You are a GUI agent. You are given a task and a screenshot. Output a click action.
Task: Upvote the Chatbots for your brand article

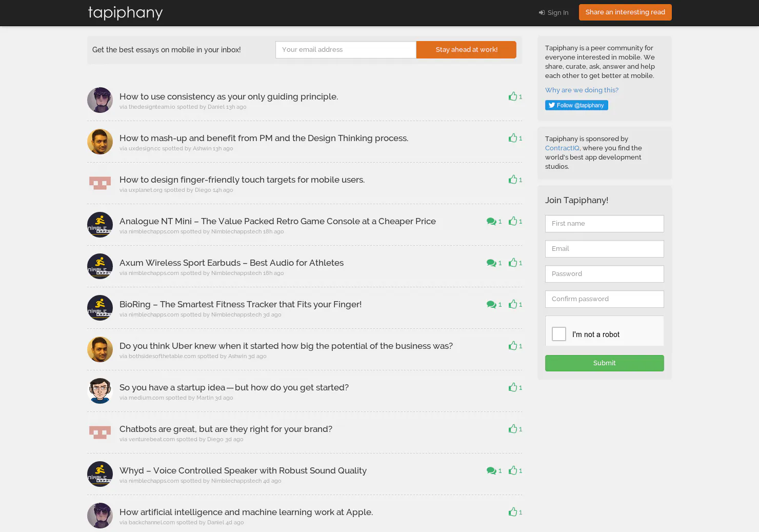(515, 429)
